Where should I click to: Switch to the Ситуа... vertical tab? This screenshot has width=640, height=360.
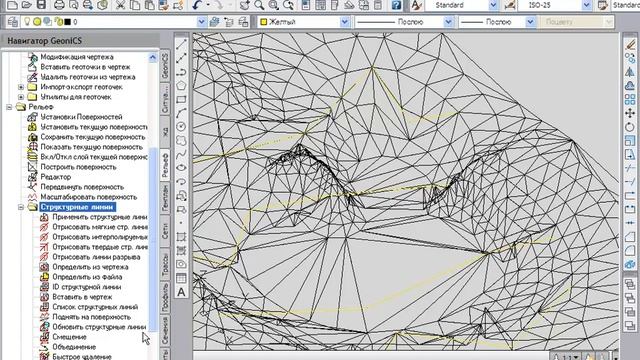pyautogui.click(x=165, y=99)
